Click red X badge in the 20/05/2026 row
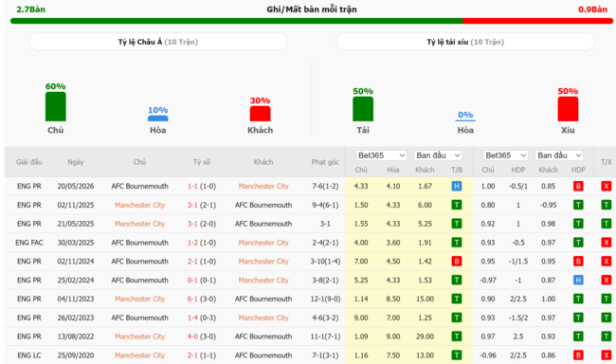This screenshot has height=364, width=616. 607,186
